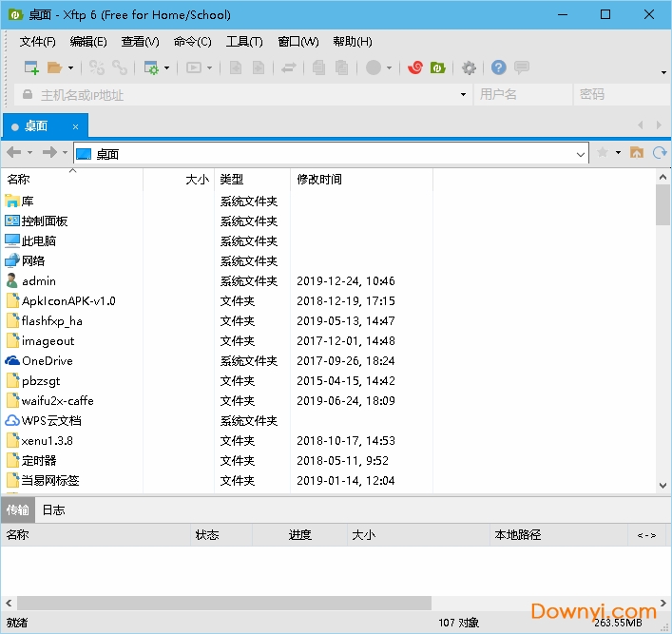Expand the path address bar dropdown
This screenshot has height=634, width=672.
tap(580, 154)
